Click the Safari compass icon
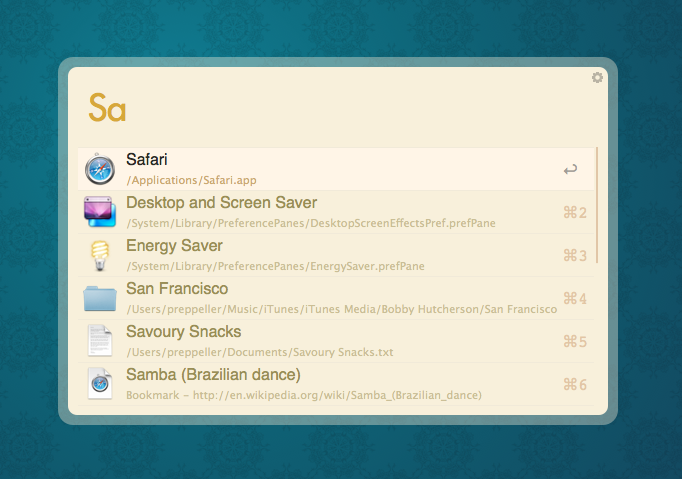 (x=100, y=170)
